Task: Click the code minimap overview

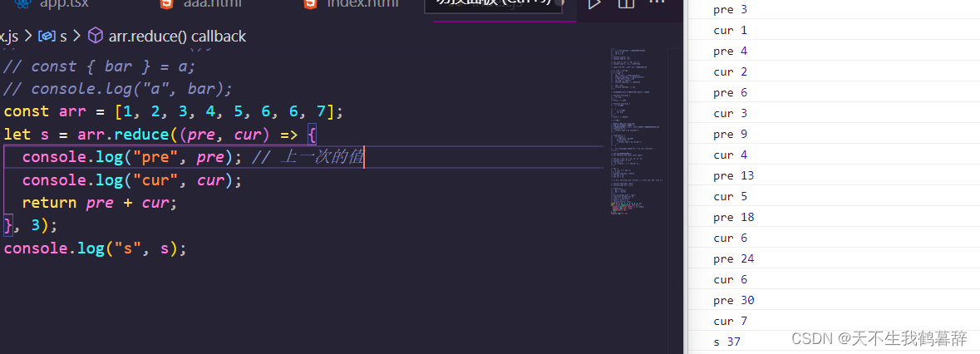Action: click(x=638, y=131)
